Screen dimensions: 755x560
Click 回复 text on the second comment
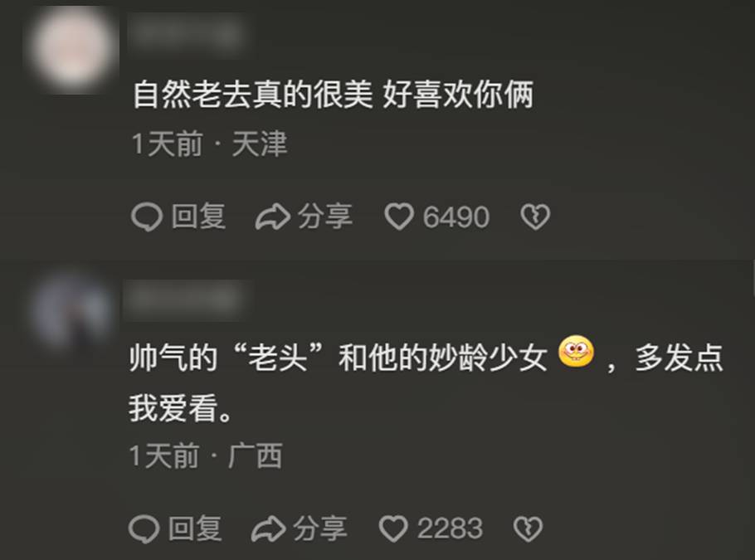195,528
